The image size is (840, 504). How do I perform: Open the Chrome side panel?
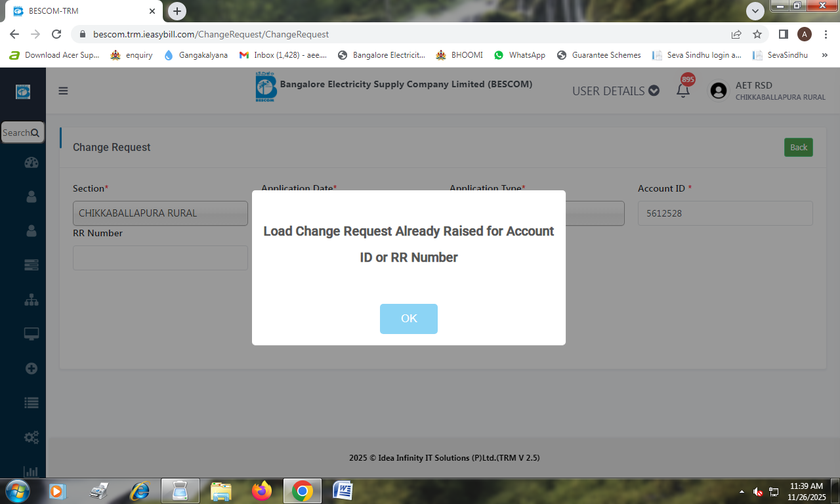(x=783, y=34)
